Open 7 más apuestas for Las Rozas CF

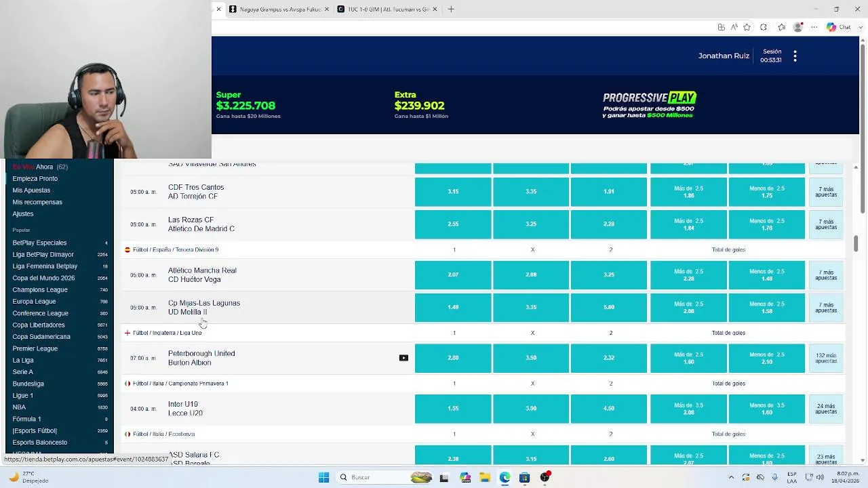coord(826,224)
